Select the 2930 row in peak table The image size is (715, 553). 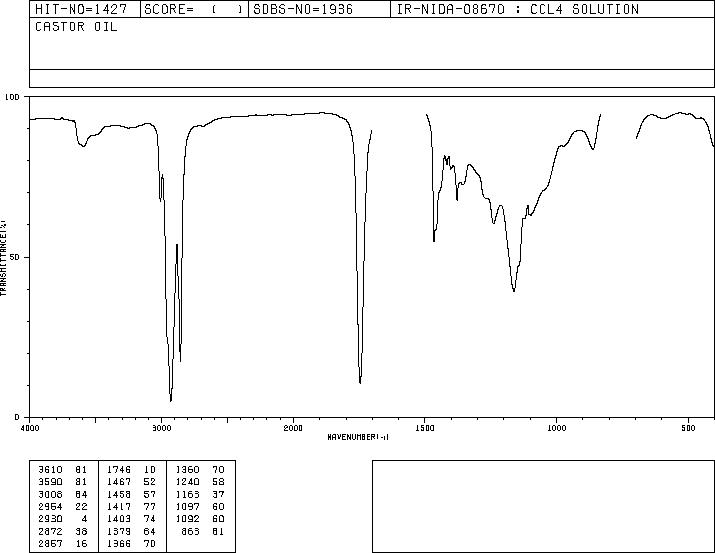63,519
